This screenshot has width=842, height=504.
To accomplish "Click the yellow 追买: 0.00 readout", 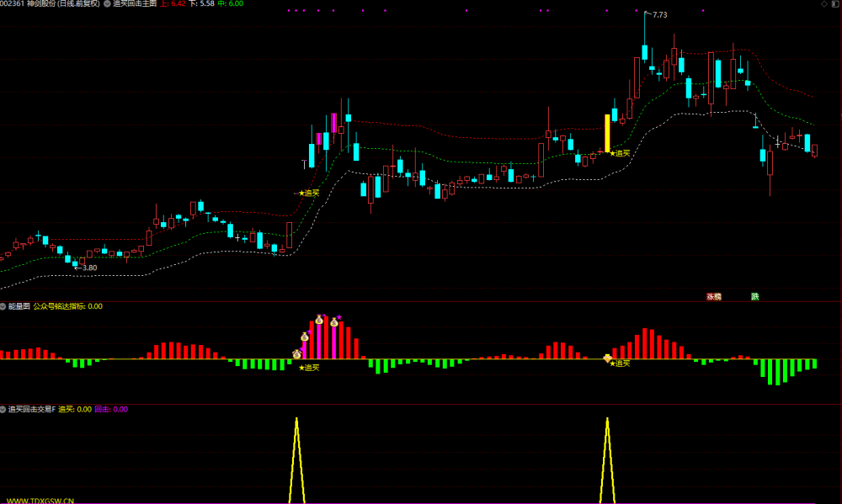I will (75, 410).
